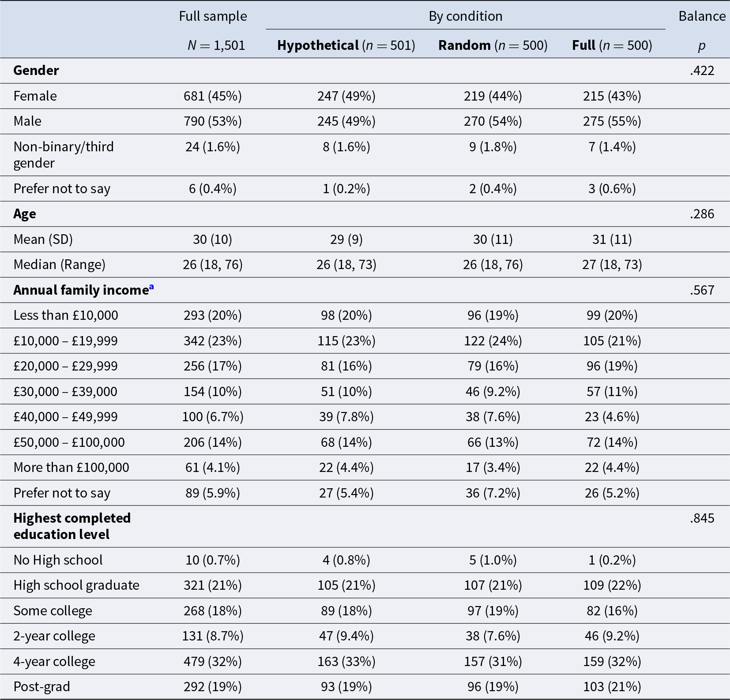Screen dimensions: 730x700
Task: Click the education balance p-value ".845"
Action: point(702,518)
